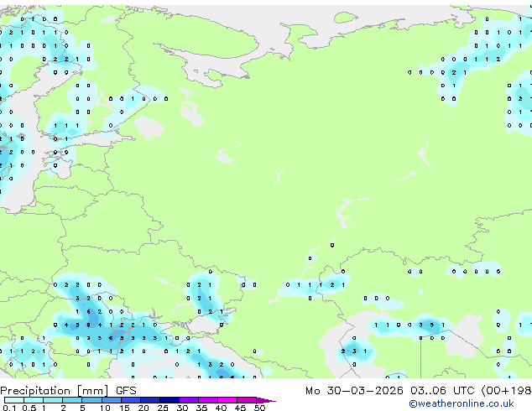Open the weatheronline.co.uk credit link

coord(462,403)
